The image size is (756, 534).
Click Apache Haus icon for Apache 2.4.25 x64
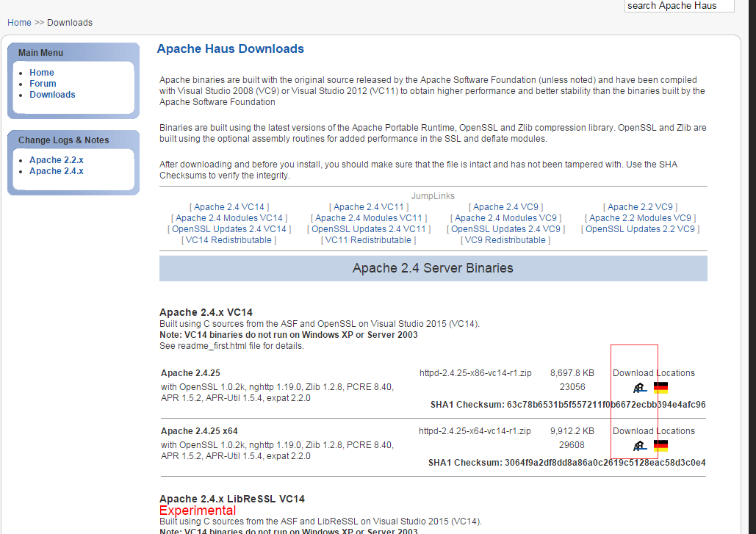[640, 446]
